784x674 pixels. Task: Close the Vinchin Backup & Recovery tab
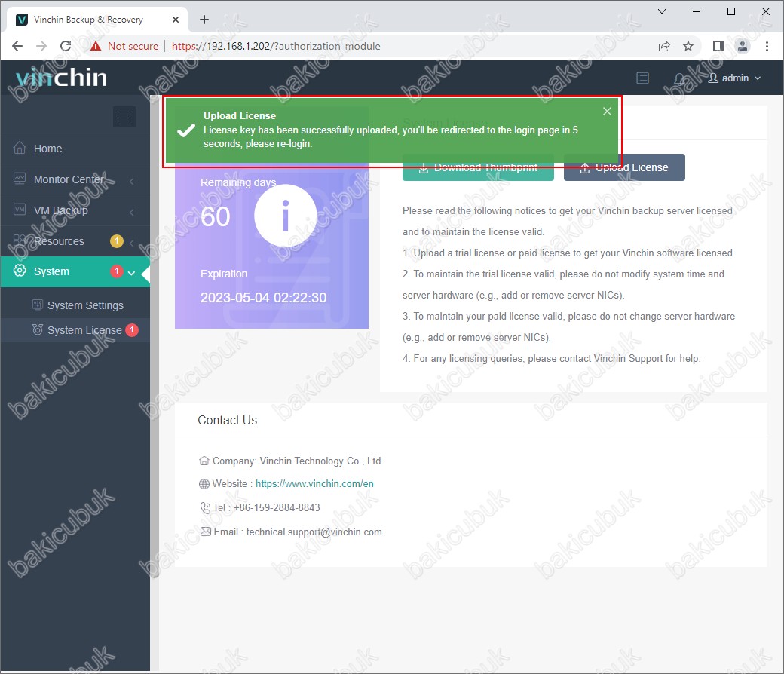point(176,20)
